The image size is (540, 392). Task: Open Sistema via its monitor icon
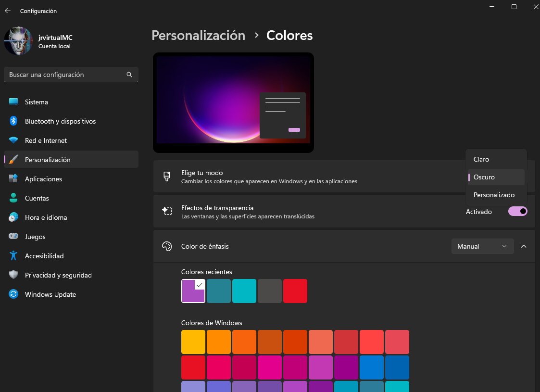point(13,101)
